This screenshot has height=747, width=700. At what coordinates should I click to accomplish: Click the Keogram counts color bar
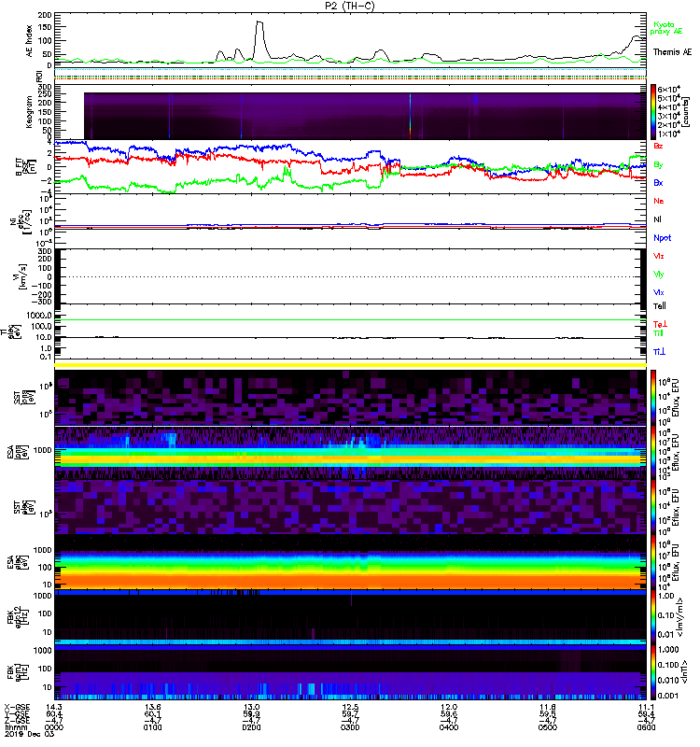click(x=653, y=112)
